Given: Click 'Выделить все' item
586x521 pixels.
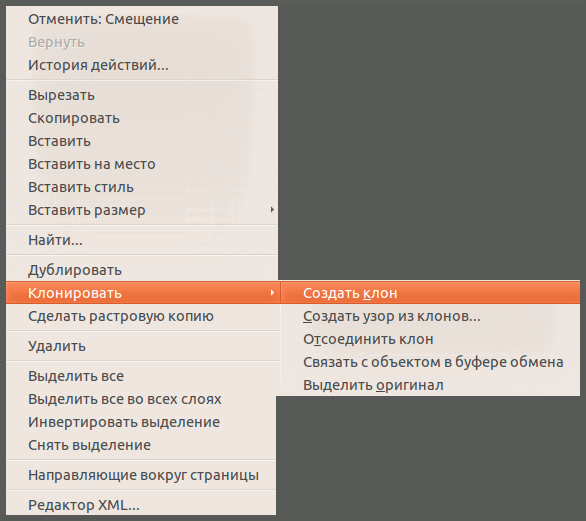Looking at the screenshot, I should pos(142,376).
